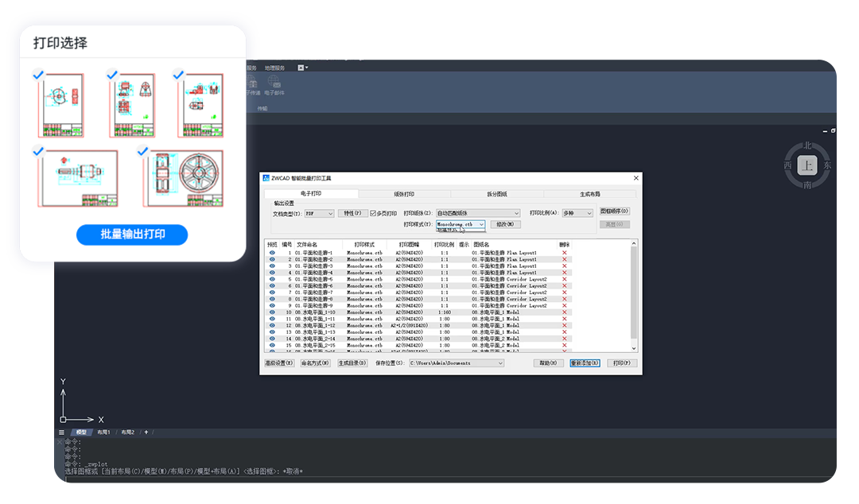Open the 文档类型 PDF dropdown
The width and height of the screenshot is (859, 504).
coord(320,214)
